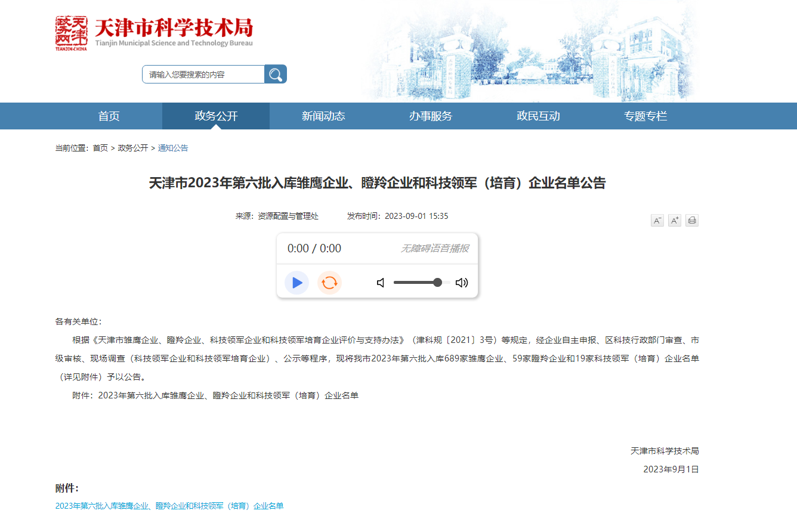The width and height of the screenshot is (797, 532).
Task: Click the Tianjin Science Bureau seal logo
Action: pyautogui.click(x=70, y=33)
